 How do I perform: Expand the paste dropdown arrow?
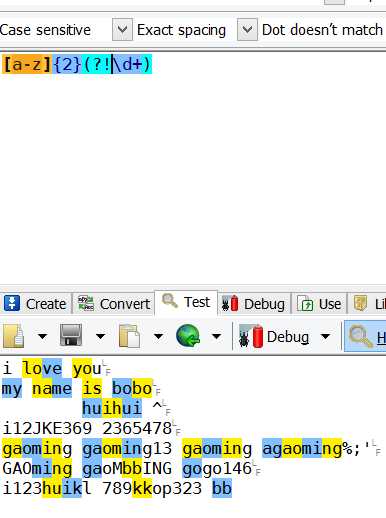[x=158, y=336]
